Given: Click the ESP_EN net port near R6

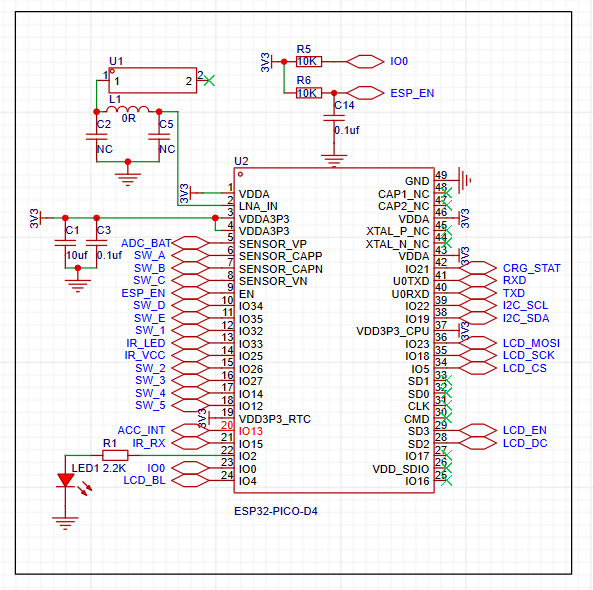Looking at the screenshot, I should [365, 93].
